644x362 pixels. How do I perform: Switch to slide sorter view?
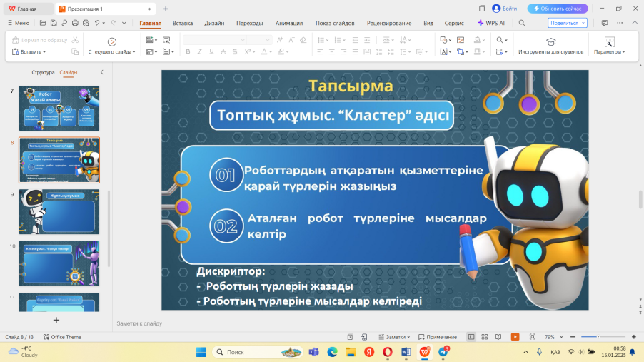484,337
